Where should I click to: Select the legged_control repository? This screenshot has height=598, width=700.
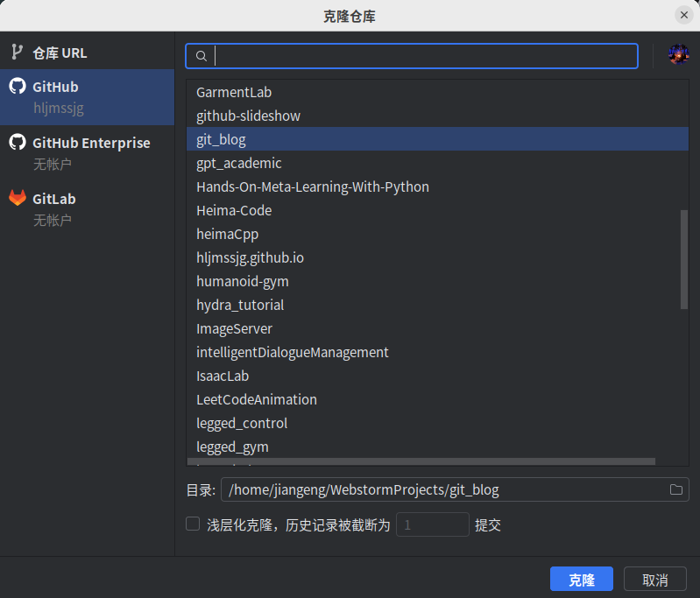tap(437, 423)
